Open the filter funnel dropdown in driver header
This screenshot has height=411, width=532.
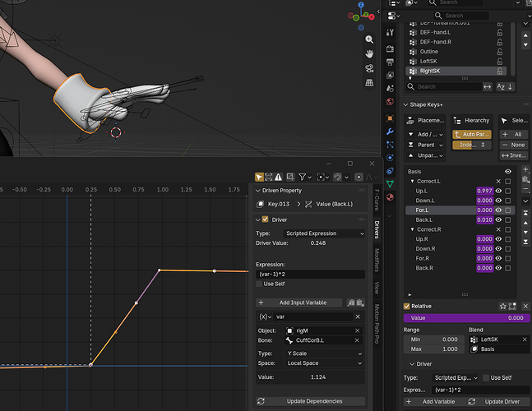(x=304, y=177)
